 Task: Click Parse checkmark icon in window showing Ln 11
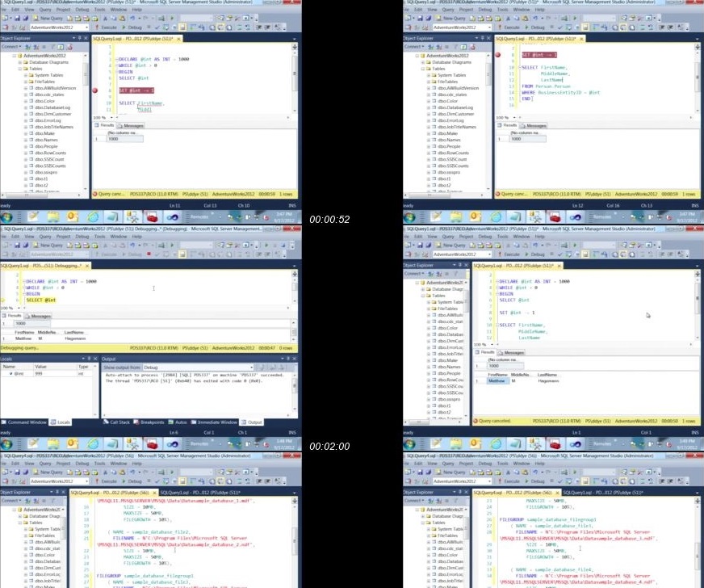click(x=157, y=27)
